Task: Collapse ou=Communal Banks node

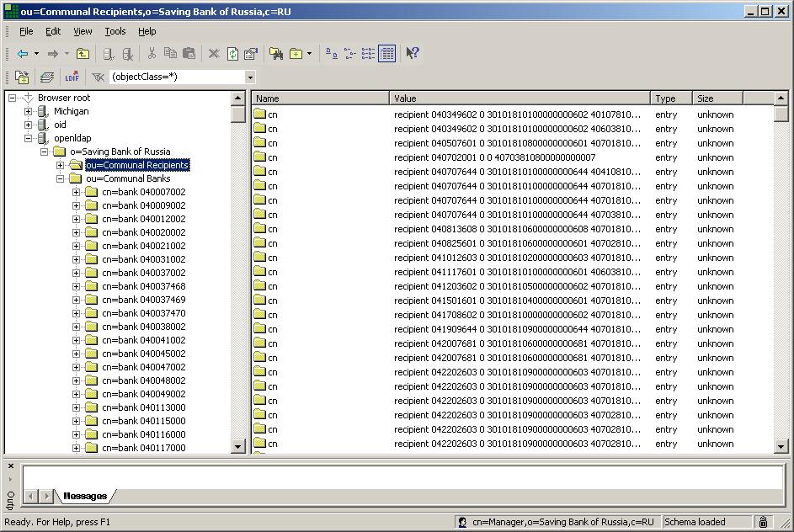Action: pyautogui.click(x=61, y=178)
